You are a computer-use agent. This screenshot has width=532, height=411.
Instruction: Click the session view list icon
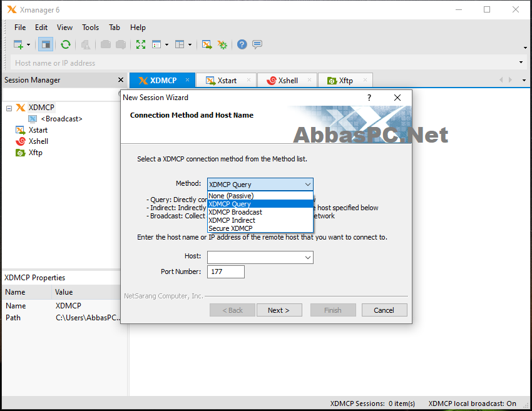156,44
